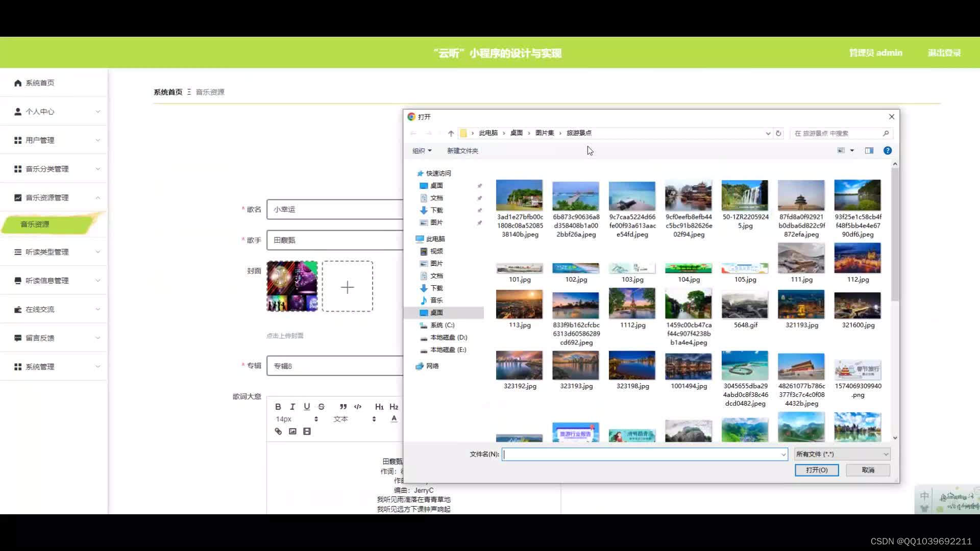Viewport: 980px width, 551px height.
Task: Click the Italic formatting icon
Action: pyautogui.click(x=292, y=406)
